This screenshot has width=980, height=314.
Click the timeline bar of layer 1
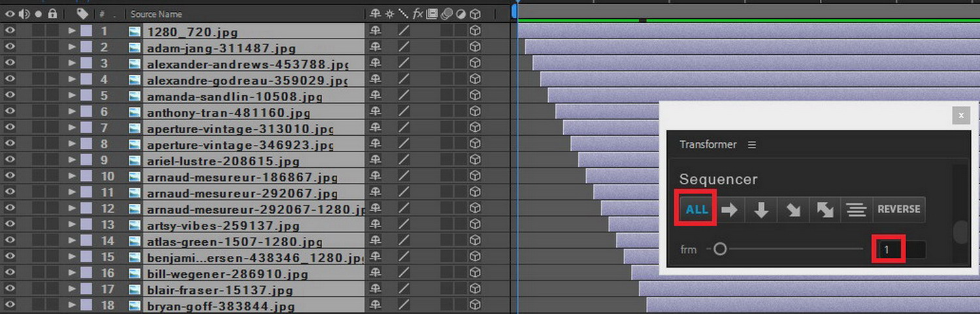pyautogui.click(x=749, y=31)
